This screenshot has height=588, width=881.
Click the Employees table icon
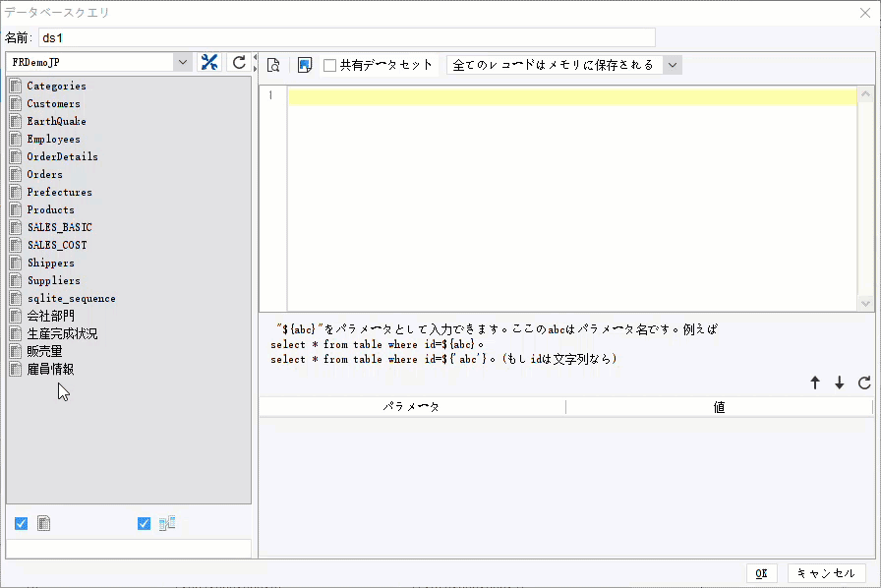pos(16,139)
